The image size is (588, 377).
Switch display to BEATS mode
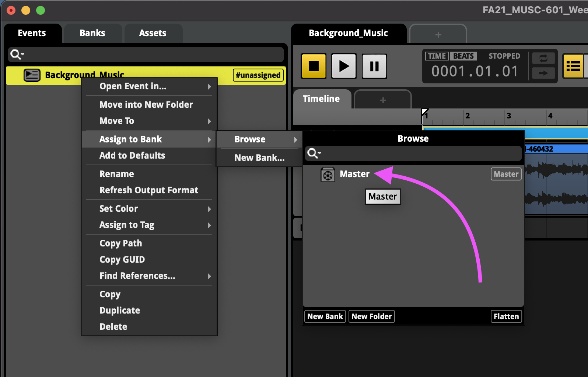(x=463, y=56)
